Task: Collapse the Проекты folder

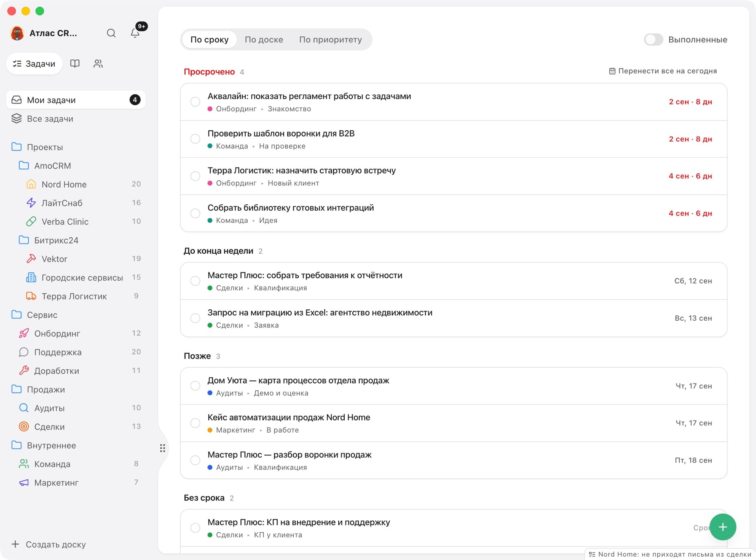Action: click(x=76, y=147)
